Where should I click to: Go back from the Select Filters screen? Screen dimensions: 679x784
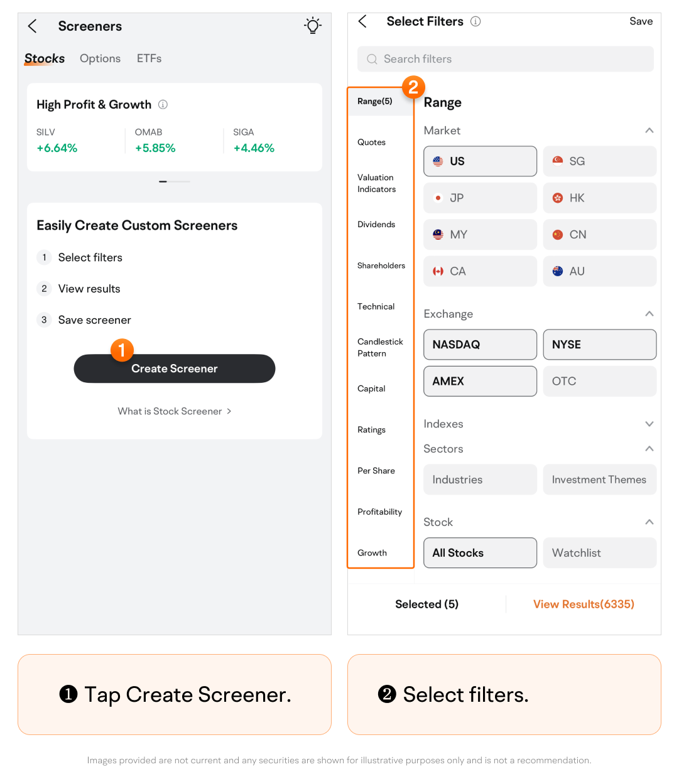362,21
